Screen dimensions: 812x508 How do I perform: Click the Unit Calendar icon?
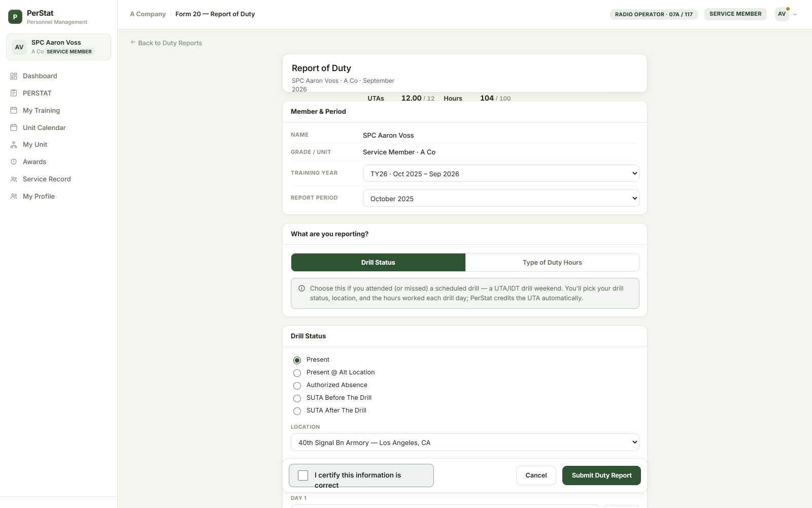pyautogui.click(x=14, y=128)
